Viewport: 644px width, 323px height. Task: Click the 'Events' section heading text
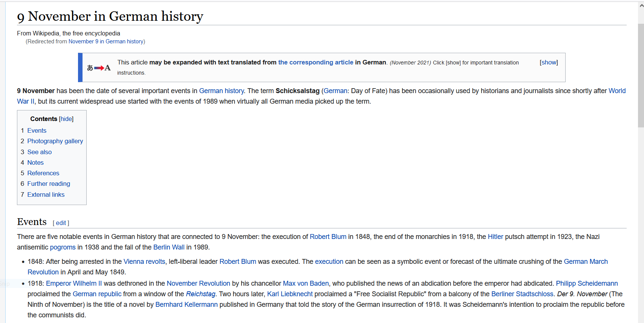click(32, 222)
